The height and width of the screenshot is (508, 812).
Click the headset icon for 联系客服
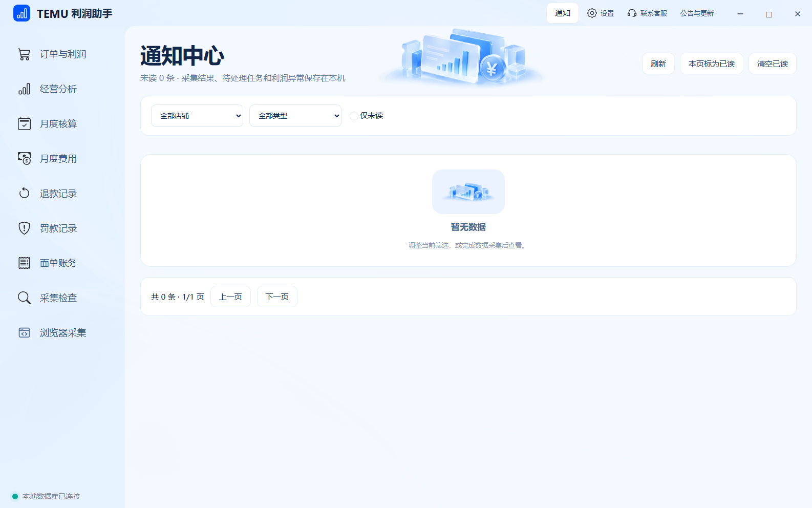632,13
